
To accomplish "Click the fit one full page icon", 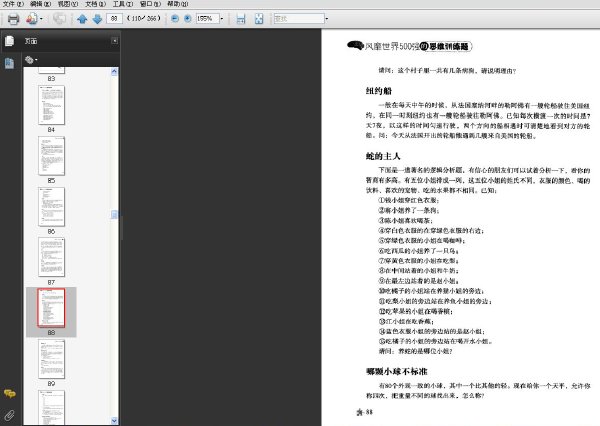I will [x=259, y=19].
